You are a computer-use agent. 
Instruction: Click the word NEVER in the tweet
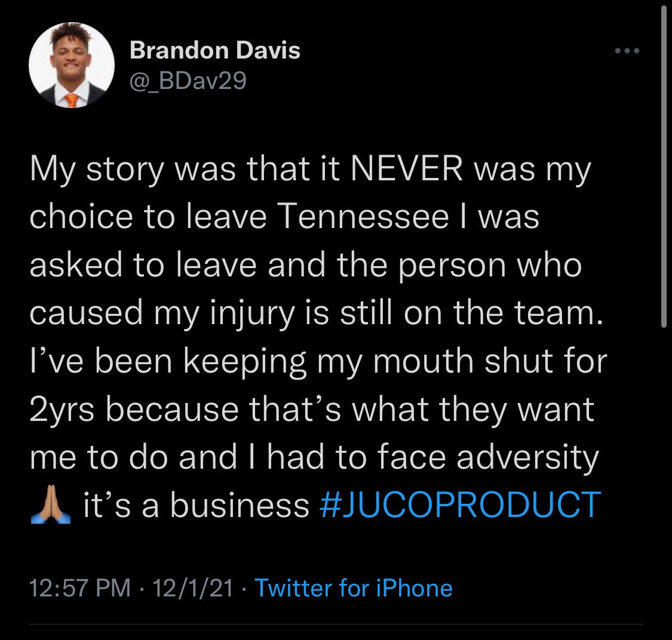tap(407, 170)
